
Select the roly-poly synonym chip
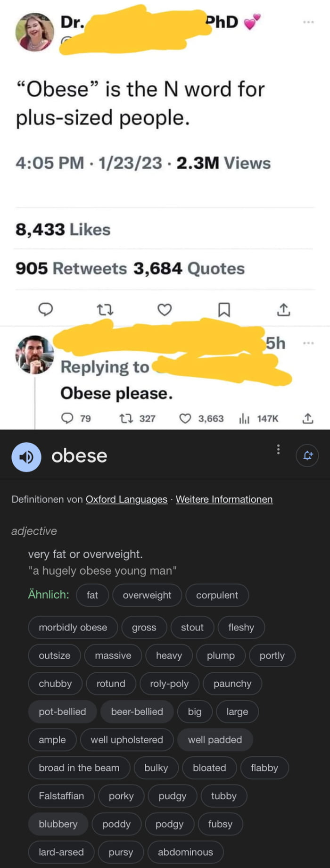(169, 683)
